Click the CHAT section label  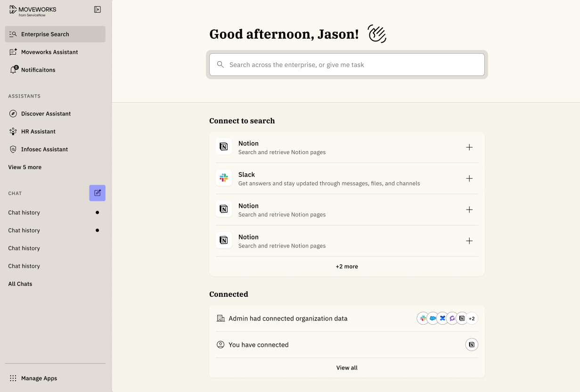(15, 193)
